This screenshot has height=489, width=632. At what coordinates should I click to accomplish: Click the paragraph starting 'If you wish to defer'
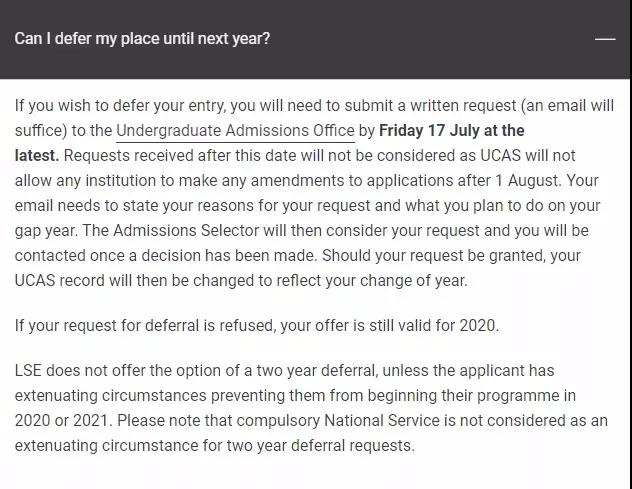click(314, 193)
